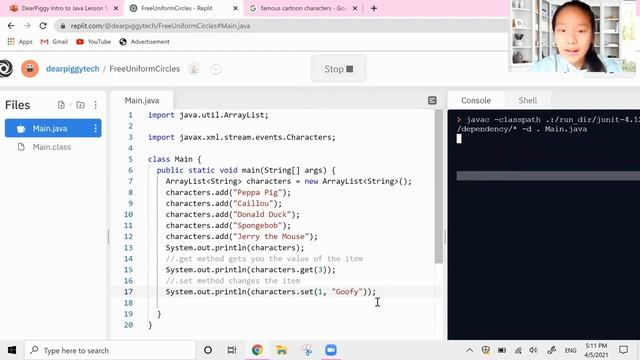
Task: Click the characters.get(3) code line
Action: tap(251, 270)
